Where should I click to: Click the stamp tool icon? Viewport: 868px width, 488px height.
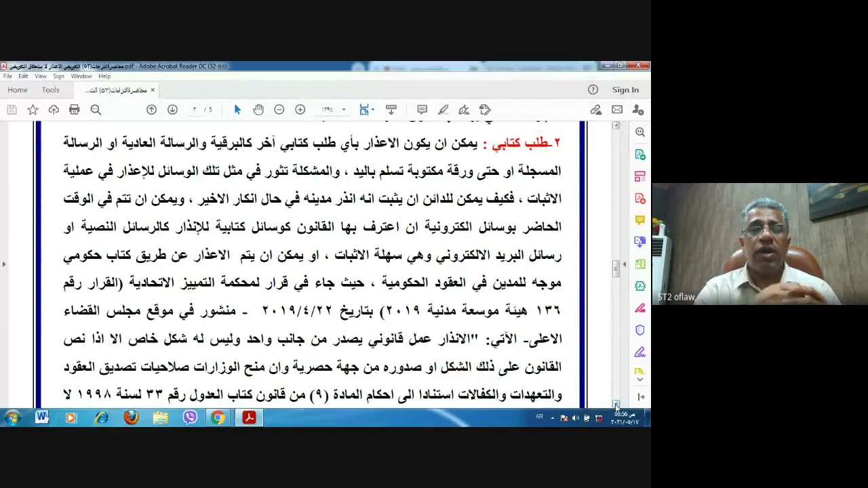[x=485, y=110]
